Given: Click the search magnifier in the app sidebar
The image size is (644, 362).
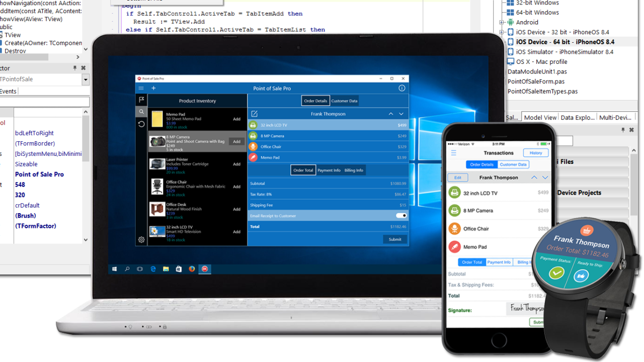Looking at the screenshot, I should point(141,112).
